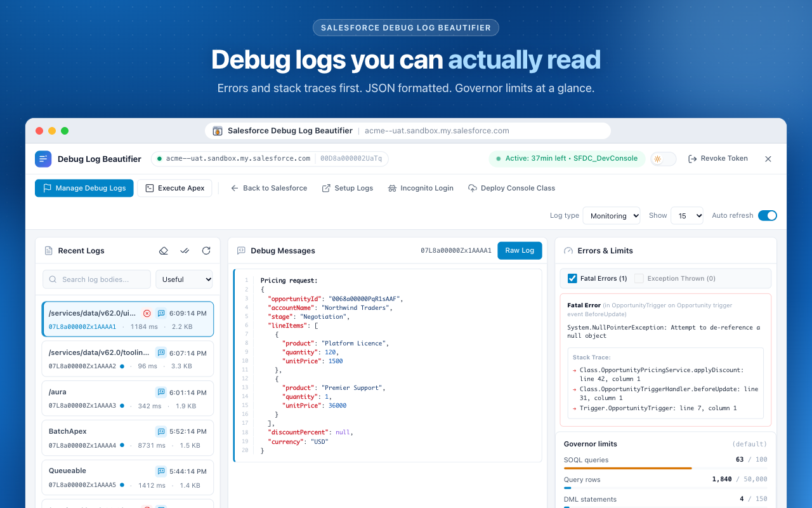Click the red error icon on the 6:09:14 PM log
The height and width of the screenshot is (508, 812).
(147, 313)
